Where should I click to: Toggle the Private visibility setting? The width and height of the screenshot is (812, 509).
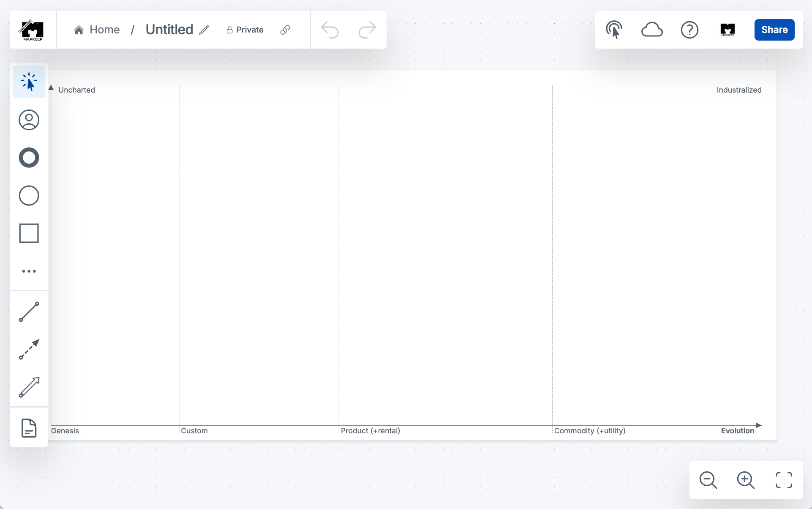point(245,30)
